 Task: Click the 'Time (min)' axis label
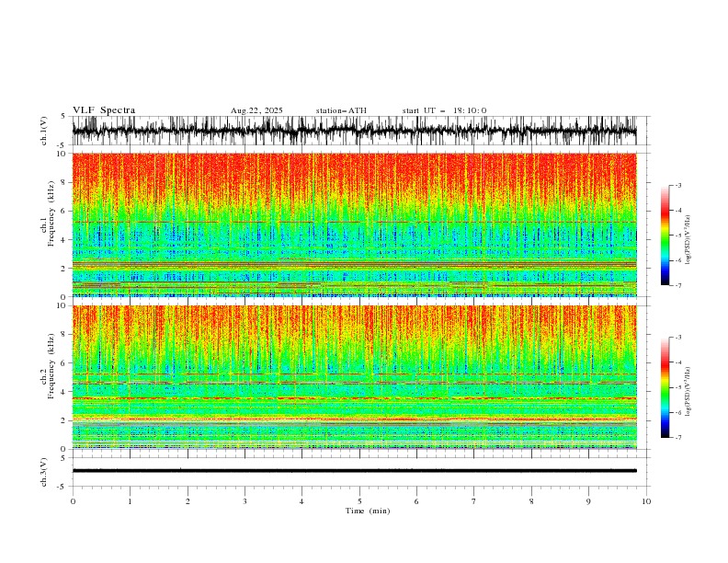(368, 511)
